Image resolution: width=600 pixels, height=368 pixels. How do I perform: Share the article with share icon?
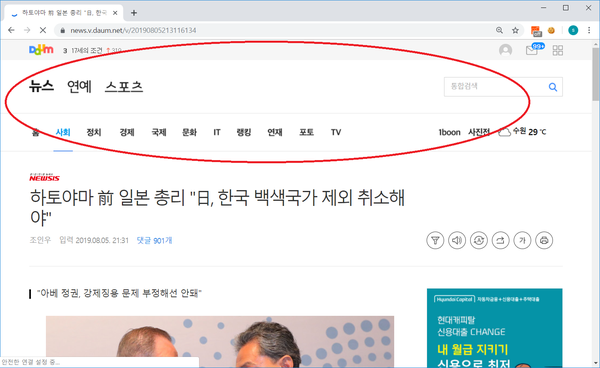point(501,240)
